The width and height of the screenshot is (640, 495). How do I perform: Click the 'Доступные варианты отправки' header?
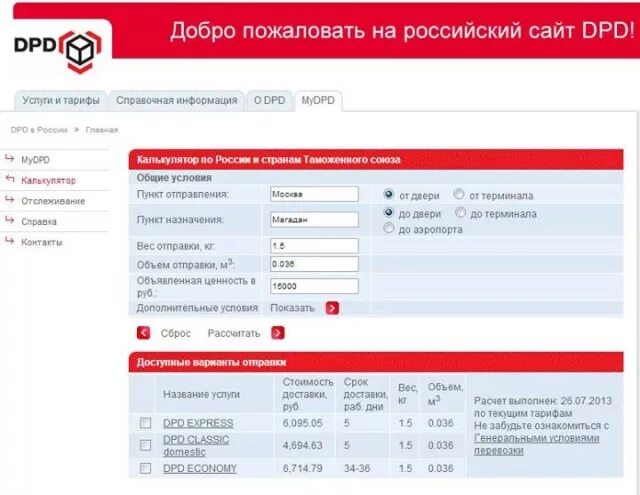[211, 362]
